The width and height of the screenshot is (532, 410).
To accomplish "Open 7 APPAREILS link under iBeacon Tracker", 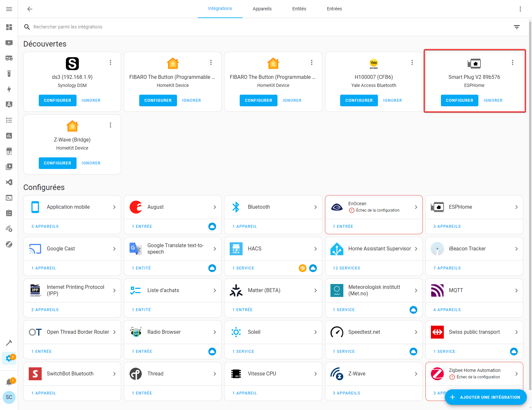I will pyautogui.click(x=447, y=268).
